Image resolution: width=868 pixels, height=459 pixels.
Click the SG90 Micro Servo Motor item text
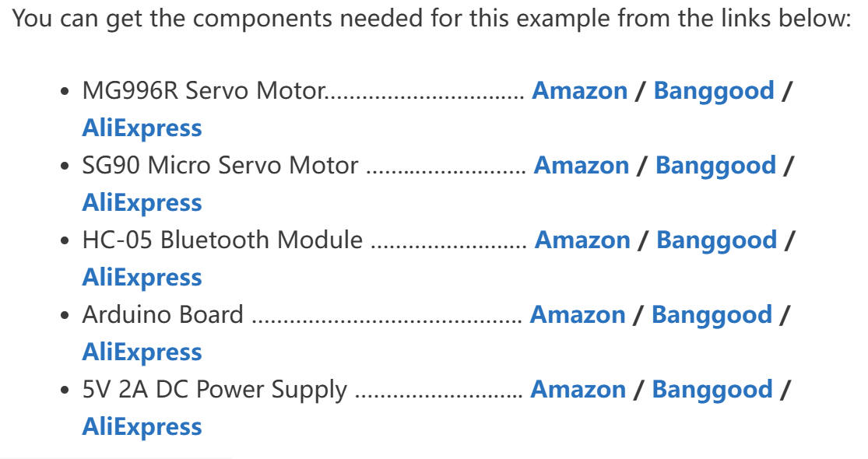pos(220,166)
